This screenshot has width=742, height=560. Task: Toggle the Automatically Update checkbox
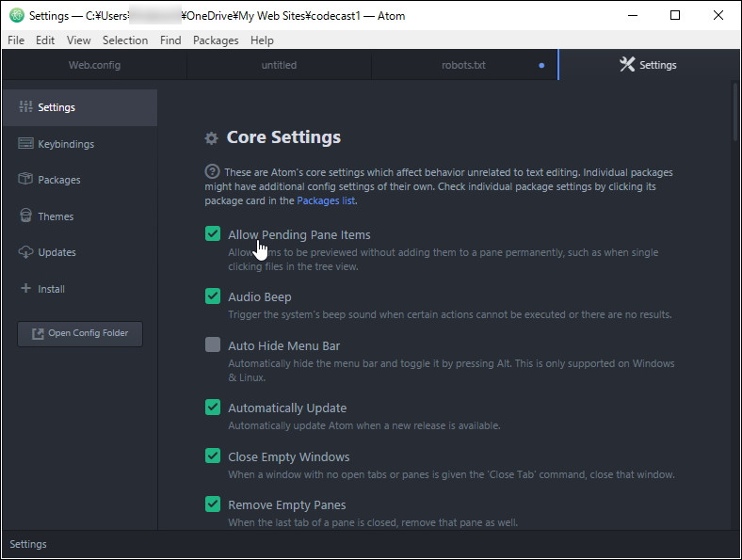click(x=213, y=408)
